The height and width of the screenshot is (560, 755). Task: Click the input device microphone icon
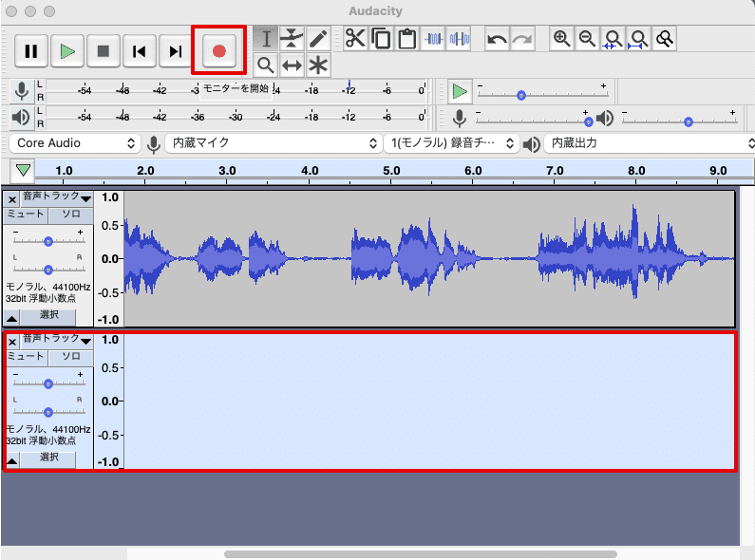pyautogui.click(x=154, y=144)
